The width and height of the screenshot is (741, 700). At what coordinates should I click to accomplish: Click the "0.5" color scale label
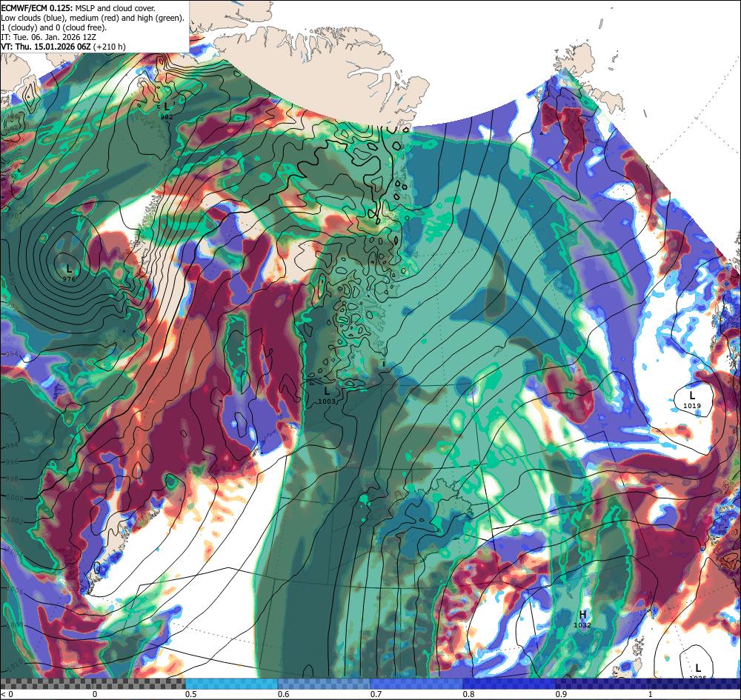click(190, 694)
